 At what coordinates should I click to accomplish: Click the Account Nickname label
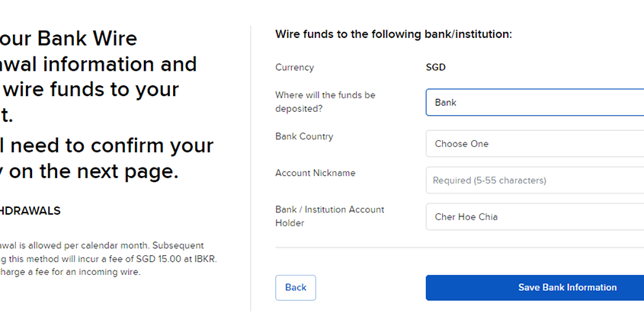click(316, 173)
